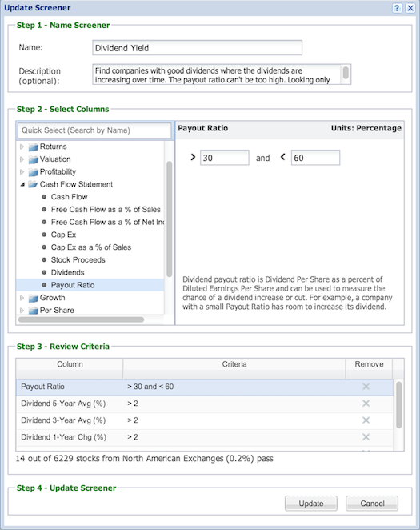Image resolution: width=420 pixels, height=530 pixels.
Task: Focus the Quick Select search box
Action: (94, 130)
